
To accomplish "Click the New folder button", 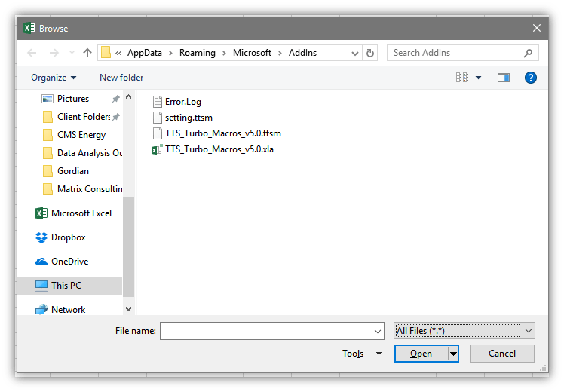I will (x=121, y=78).
